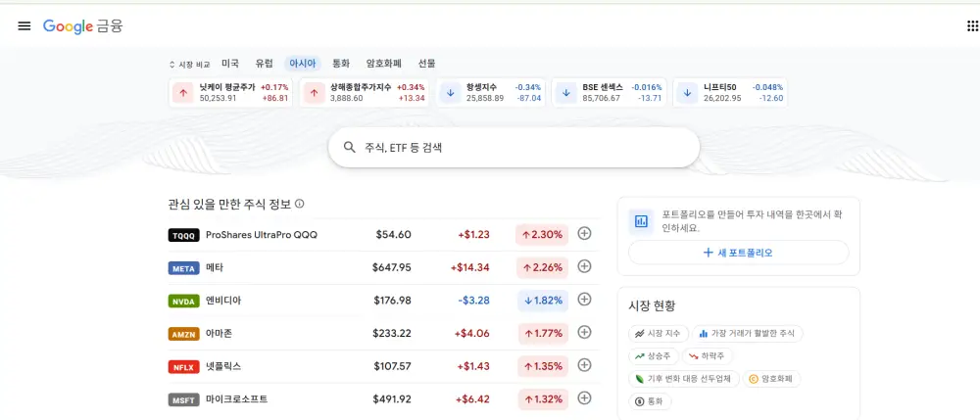Click the NFLX ticker badge
This screenshot has height=420, width=980.
(x=184, y=366)
